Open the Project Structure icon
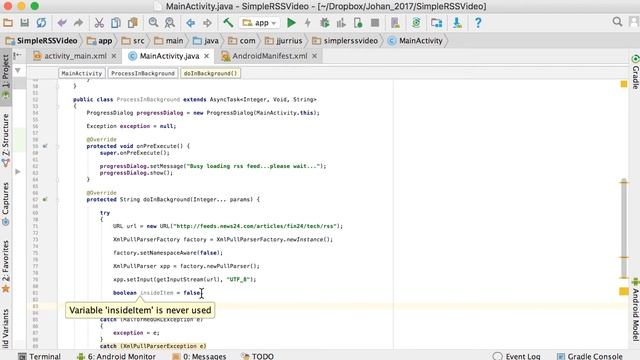 [436, 23]
